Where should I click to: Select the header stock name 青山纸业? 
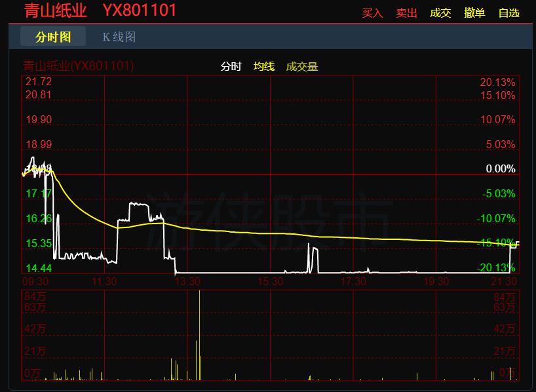point(56,10)
